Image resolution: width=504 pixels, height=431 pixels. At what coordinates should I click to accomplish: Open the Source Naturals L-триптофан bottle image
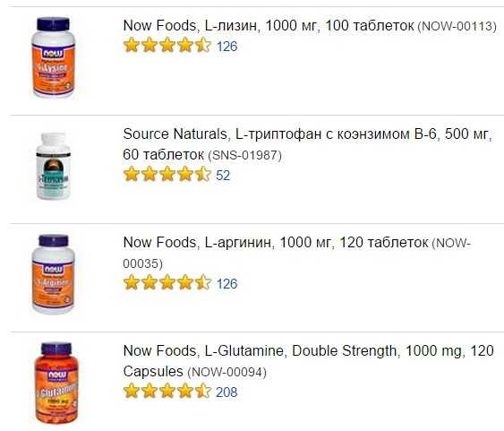pyautogui.click(x=54, y=166)
